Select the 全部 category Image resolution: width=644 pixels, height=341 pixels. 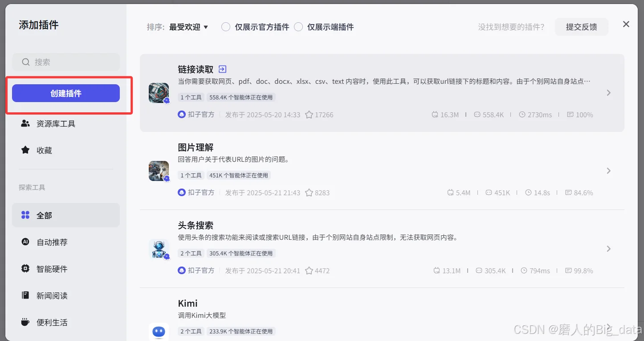click(x=66, y=215)
